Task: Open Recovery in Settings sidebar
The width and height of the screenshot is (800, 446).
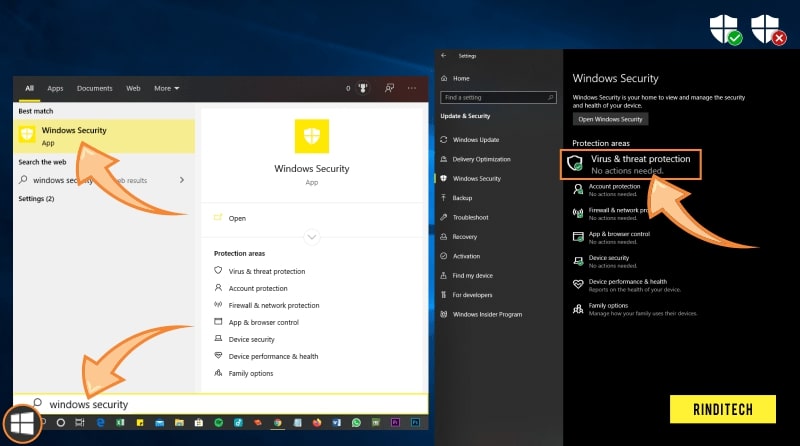Action: click(x=459, y=237)
